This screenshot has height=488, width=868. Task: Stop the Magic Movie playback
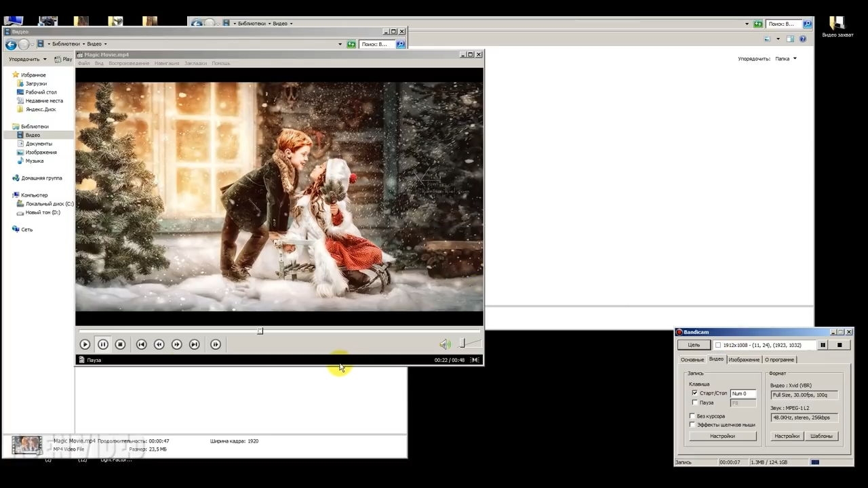click(120, 344)
